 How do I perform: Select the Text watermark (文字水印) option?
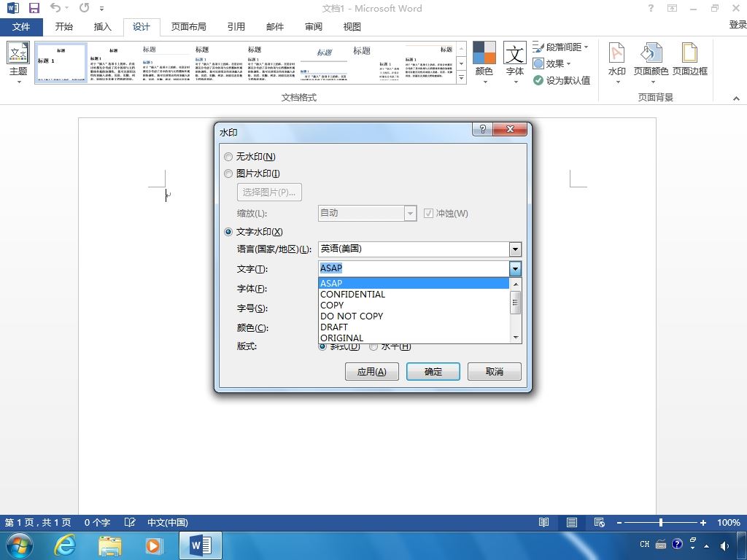click(228, 232)
